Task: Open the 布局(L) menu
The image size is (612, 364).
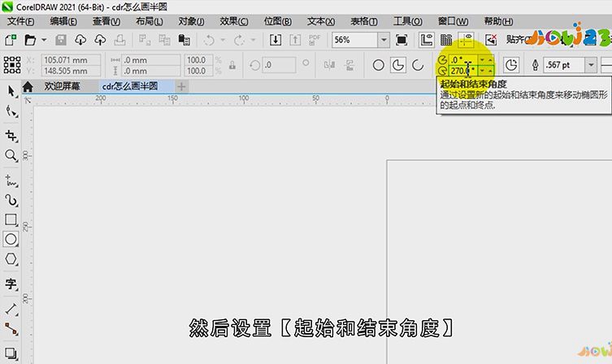Action: (149, 21)
